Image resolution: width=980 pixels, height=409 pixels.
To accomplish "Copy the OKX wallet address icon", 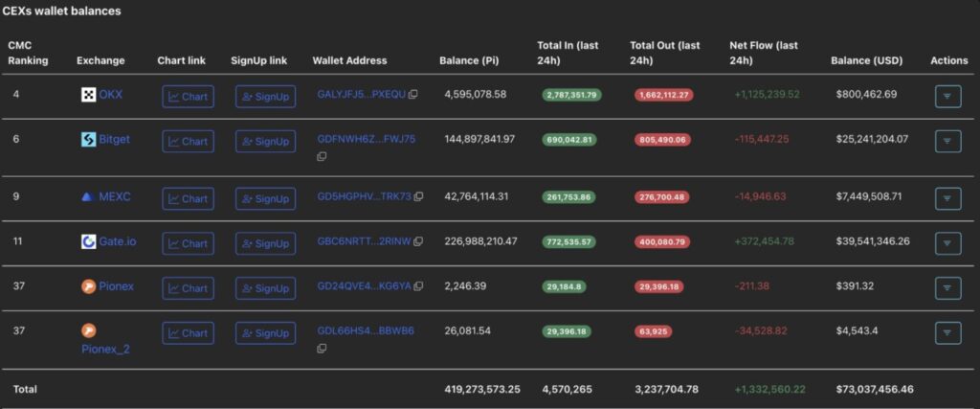I will tap(416, 95).
